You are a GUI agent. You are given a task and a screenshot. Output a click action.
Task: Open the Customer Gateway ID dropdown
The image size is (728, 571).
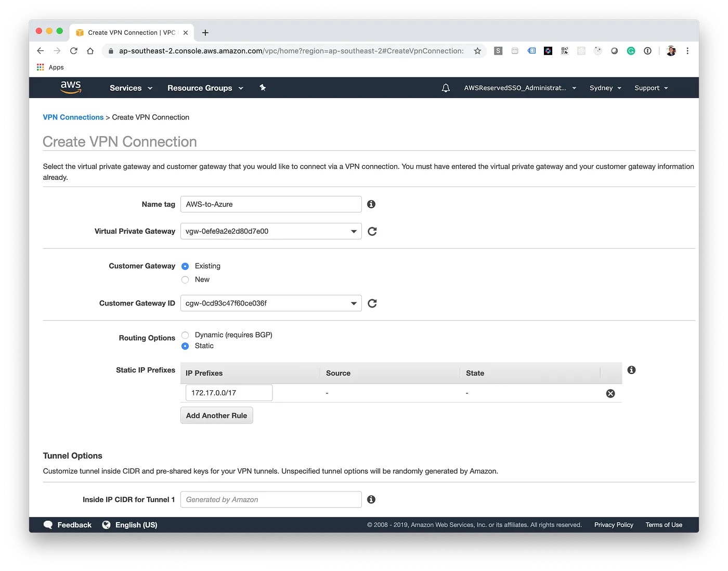pos(271,303)
